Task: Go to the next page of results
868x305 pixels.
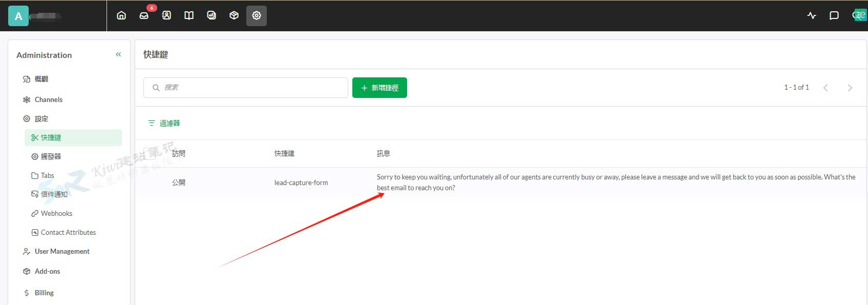Action: pos(850,88)
